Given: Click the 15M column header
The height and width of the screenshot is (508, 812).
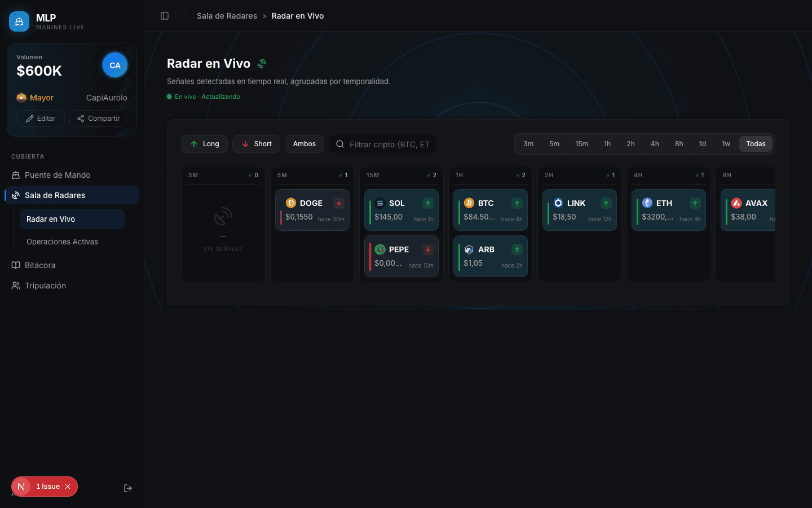Looking at the screenshot, I should [x=373, y=175].
